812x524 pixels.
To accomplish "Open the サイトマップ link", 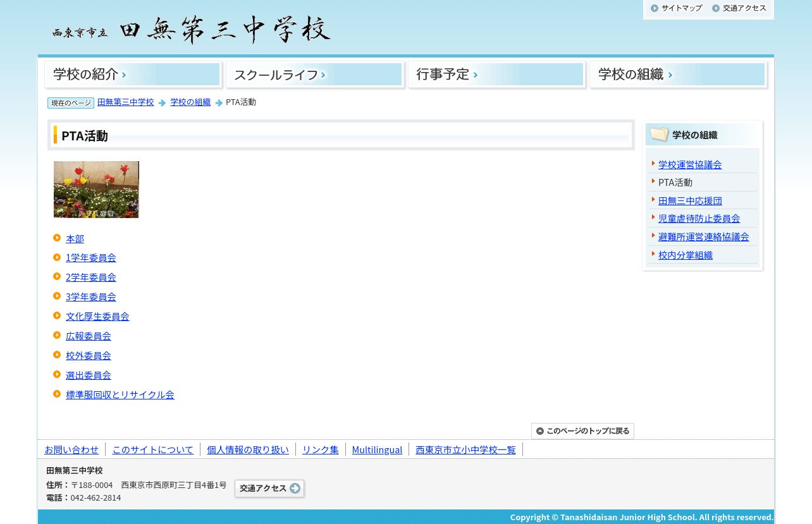I will (x=676, y=8).
